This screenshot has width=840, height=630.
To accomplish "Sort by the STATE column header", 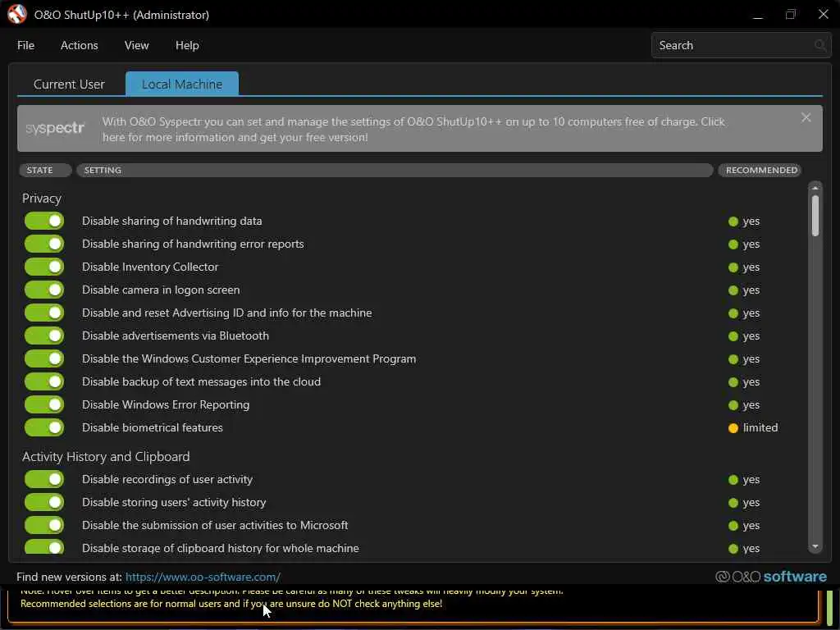I will 46,170.
